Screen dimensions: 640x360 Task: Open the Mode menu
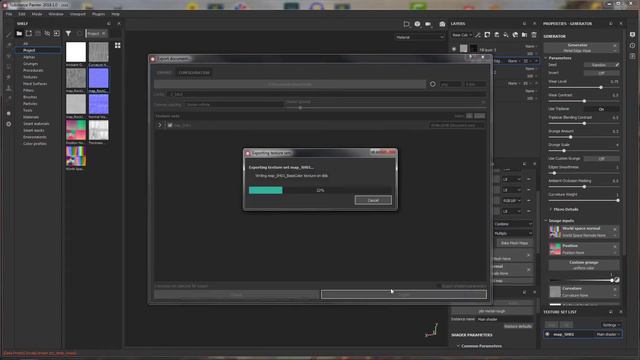click(37, 14)
